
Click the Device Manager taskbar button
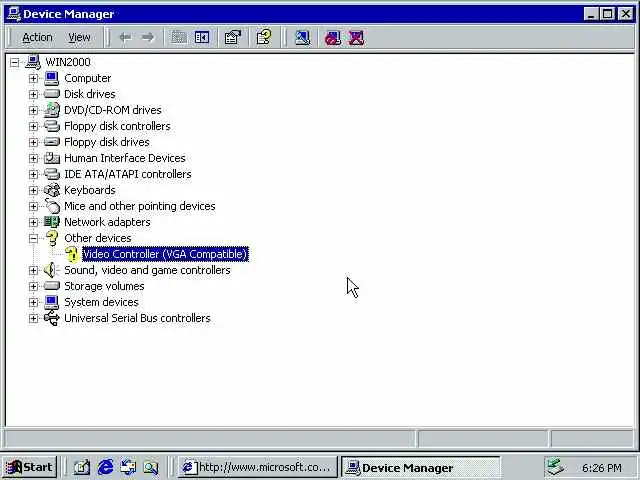420,467
